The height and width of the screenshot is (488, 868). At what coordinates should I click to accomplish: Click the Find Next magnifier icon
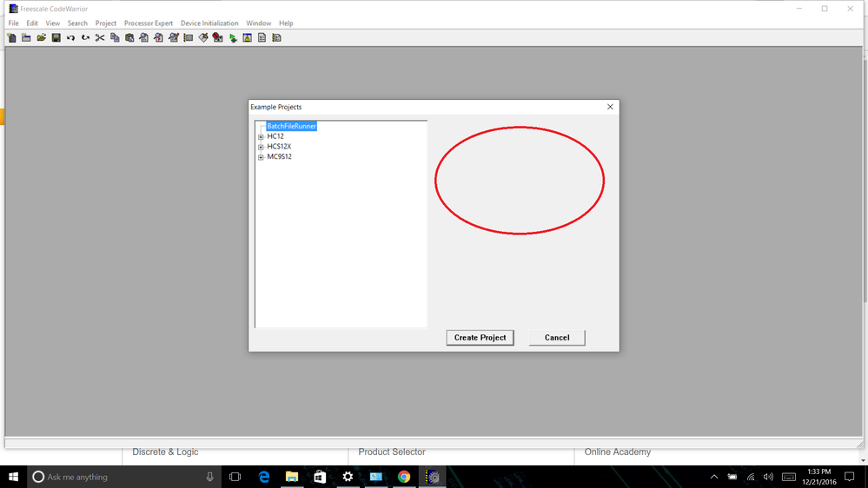[x=159, y=37]
